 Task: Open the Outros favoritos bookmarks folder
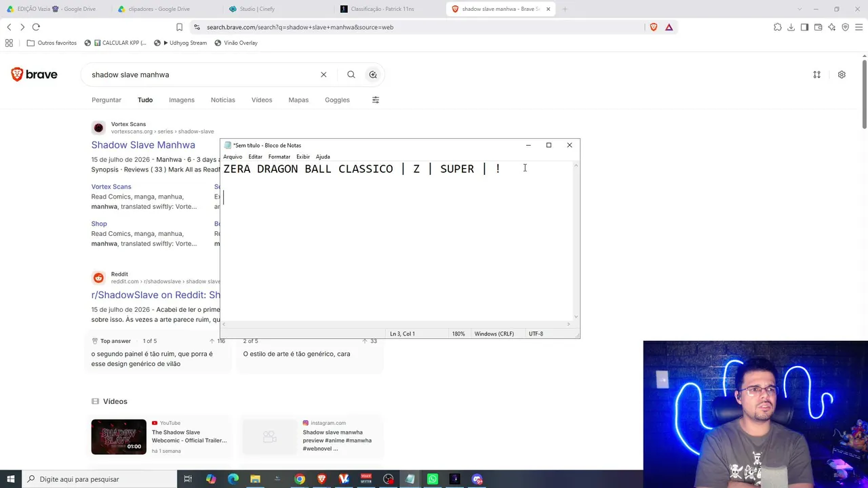(52, 43)
